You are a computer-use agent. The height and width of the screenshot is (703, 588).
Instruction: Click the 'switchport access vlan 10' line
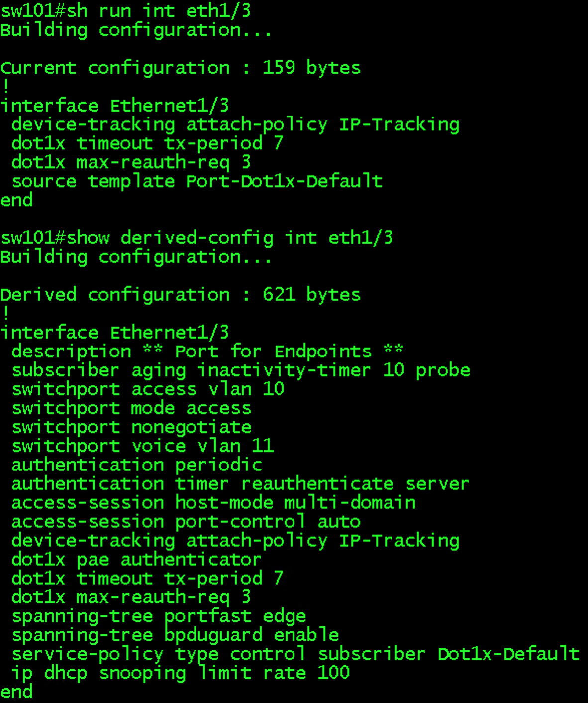point(148,389)
